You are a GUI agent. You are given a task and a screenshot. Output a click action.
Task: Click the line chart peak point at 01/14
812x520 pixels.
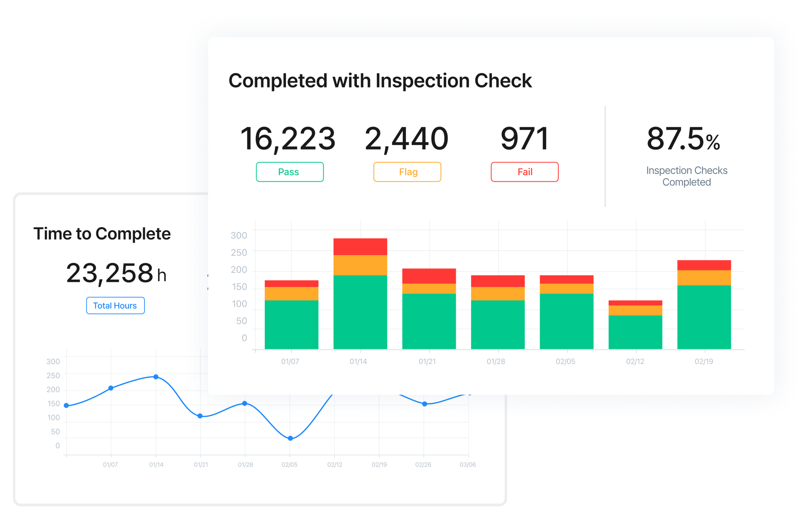(x=156, y=377)
